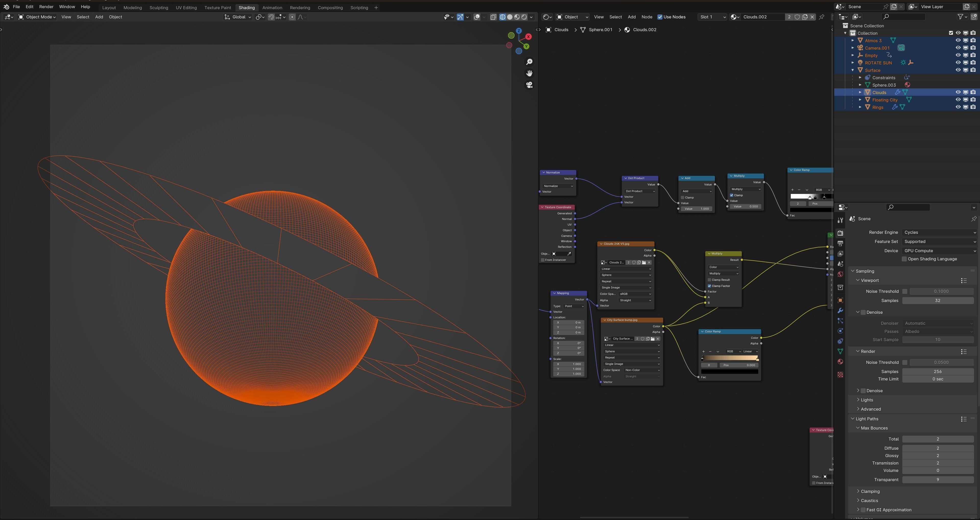The height and width of the screenshot is (520, 980).
Task: Open the Render menu in top bar
Action: click(x=46, y=7)
